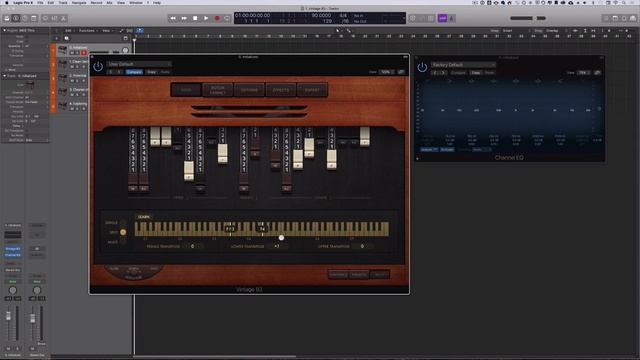Adjust the left channel strip volume fader
The height and width of the screenshot is (360, 640).
(8, 316)
